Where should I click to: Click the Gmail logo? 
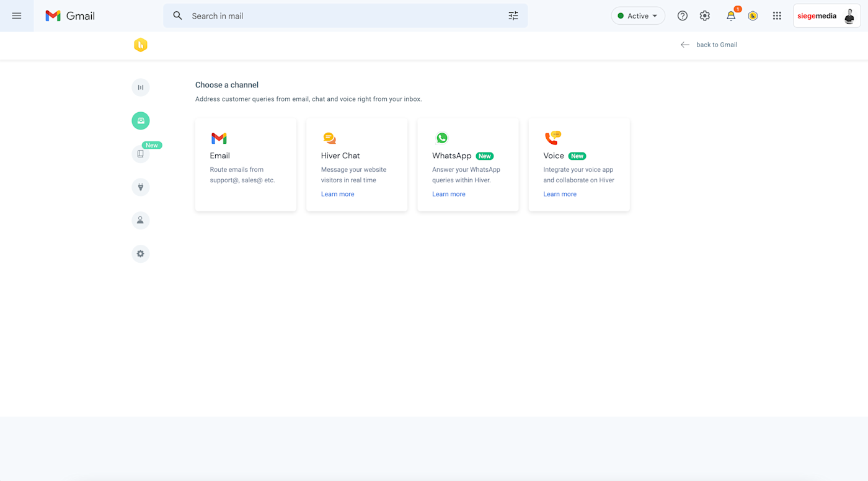tap(70, 16)
